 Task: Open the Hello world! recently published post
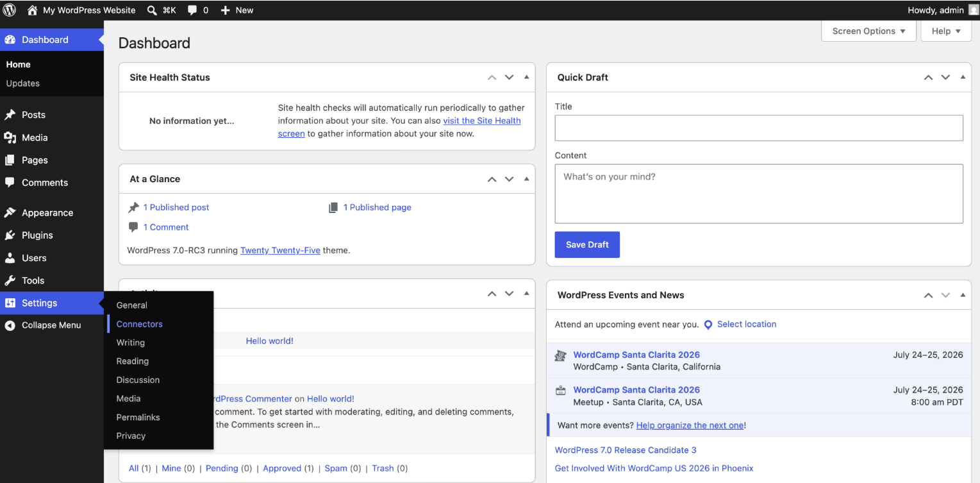(269, 341)
